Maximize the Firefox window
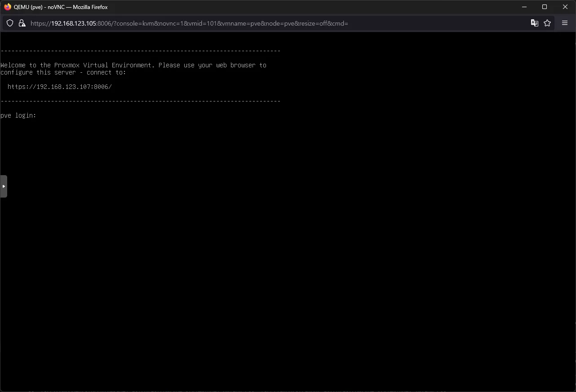The height and width of the screenshot is (392, 576). 545,7
